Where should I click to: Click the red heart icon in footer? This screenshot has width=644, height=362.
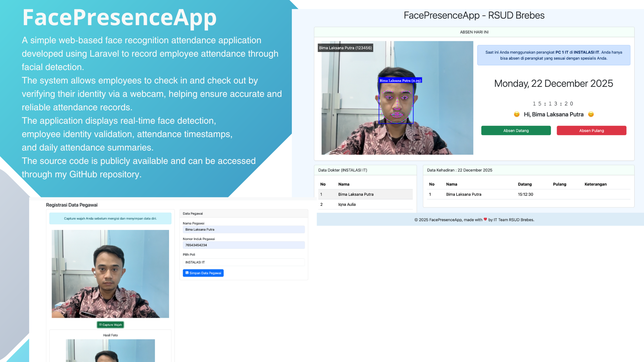pyautogui.click(x=485, y=220)
